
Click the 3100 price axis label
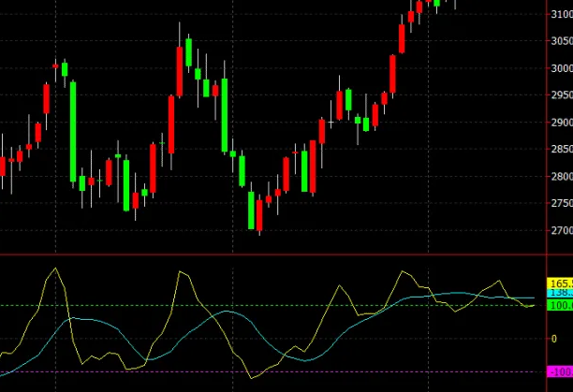[x=562, y=14]
